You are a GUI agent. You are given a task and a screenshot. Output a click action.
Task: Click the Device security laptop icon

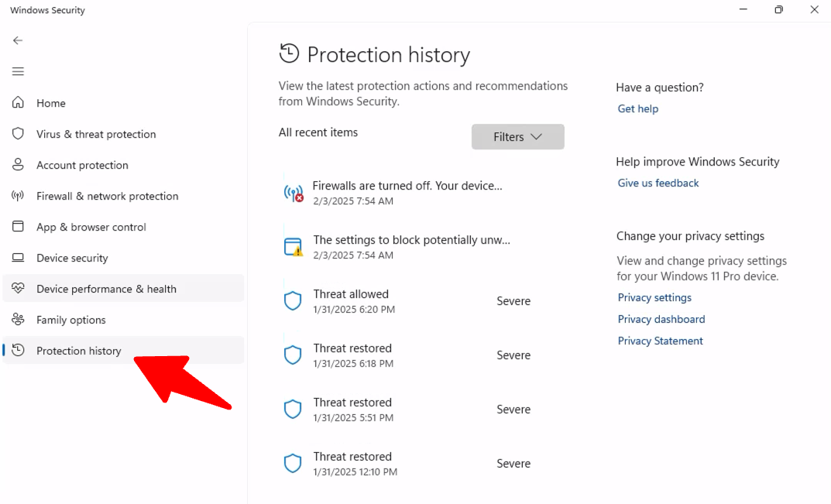click(18, 257)
